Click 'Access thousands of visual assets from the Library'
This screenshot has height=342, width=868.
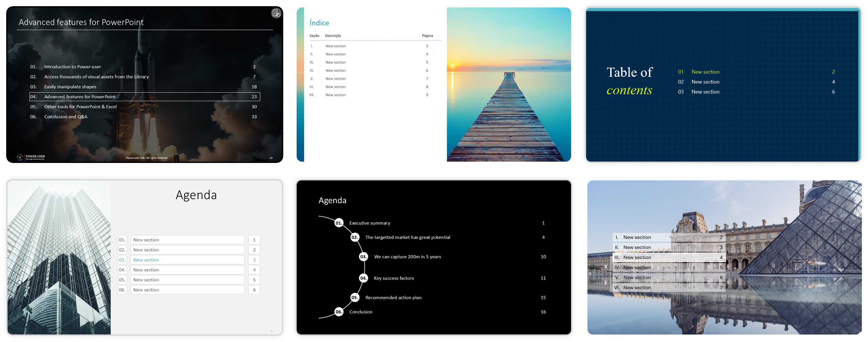click(96, 77)
